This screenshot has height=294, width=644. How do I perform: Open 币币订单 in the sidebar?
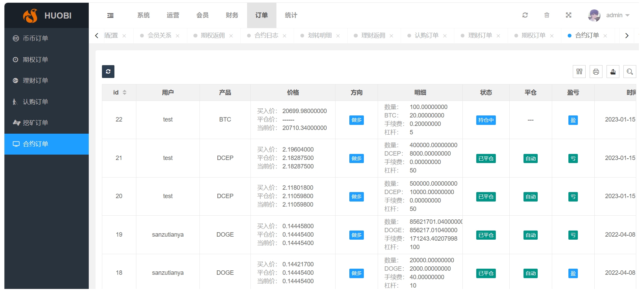[35, 38]
